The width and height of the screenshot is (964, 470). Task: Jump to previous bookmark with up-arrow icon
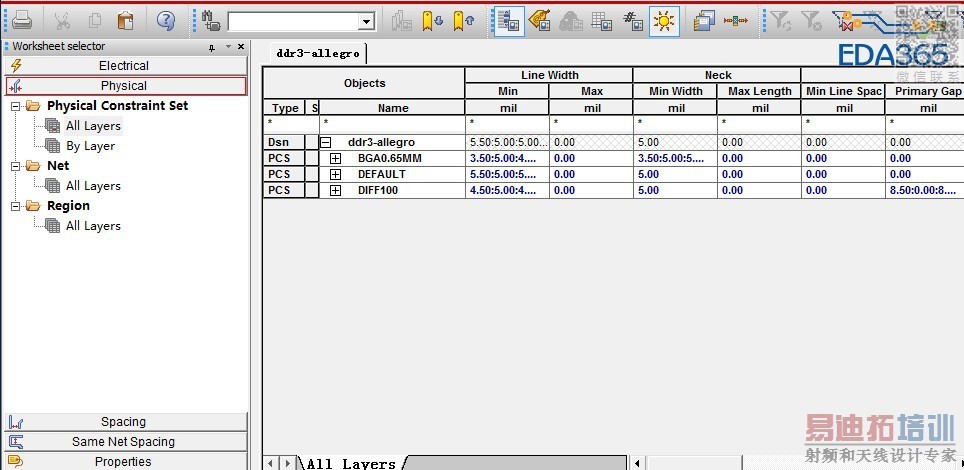[x=464, y=21]
